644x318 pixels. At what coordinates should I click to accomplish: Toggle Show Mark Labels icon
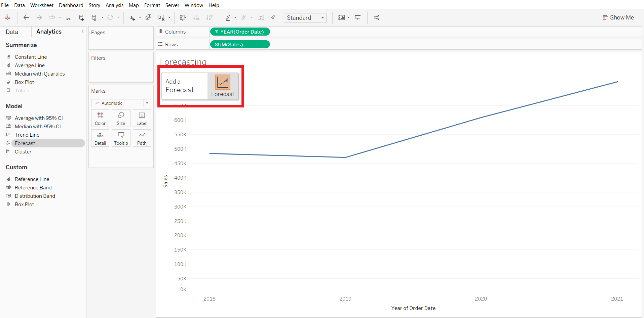tap(261, 17)
